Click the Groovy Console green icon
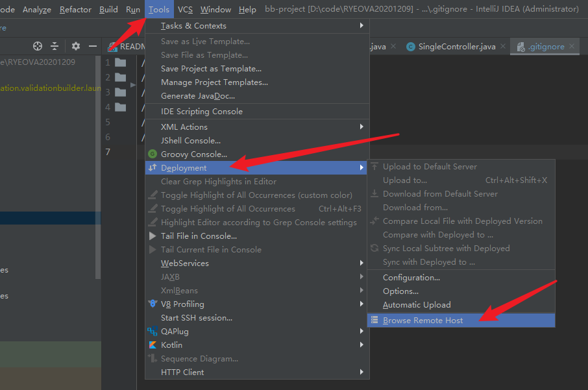 tap(153, 154)
